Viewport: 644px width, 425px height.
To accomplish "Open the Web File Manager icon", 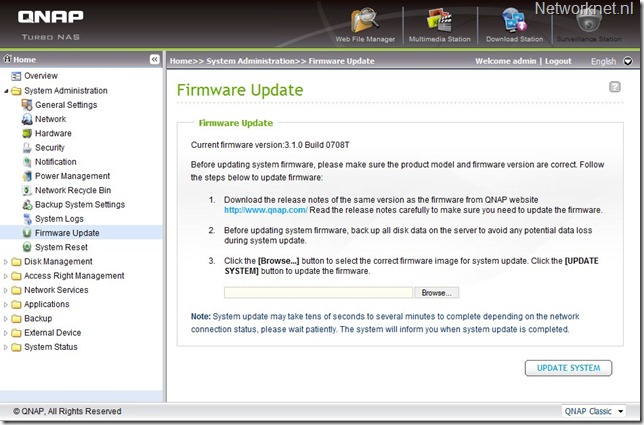I will point(364,20).
